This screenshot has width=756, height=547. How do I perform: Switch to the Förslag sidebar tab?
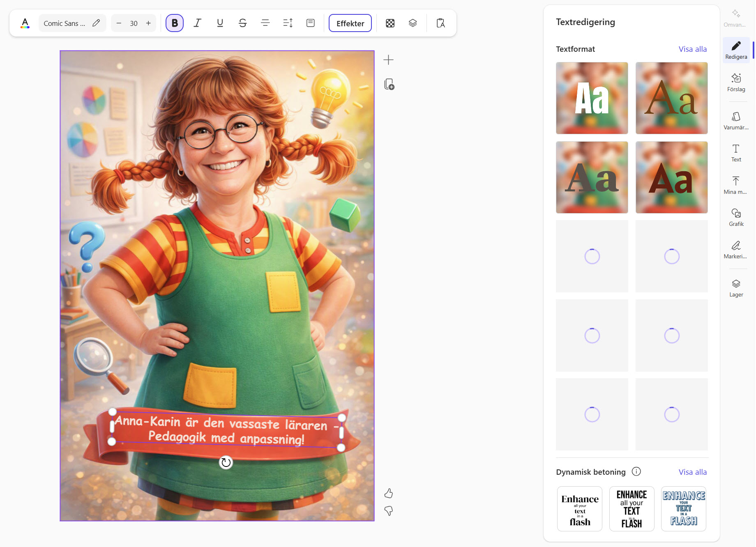tap(736, 83)
